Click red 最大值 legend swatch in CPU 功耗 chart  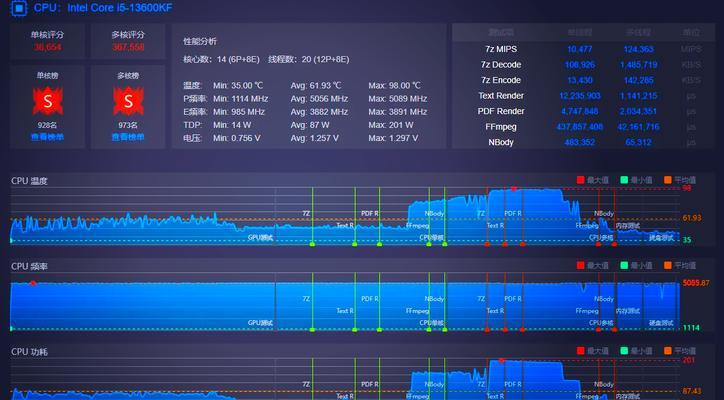coord(580,351)
